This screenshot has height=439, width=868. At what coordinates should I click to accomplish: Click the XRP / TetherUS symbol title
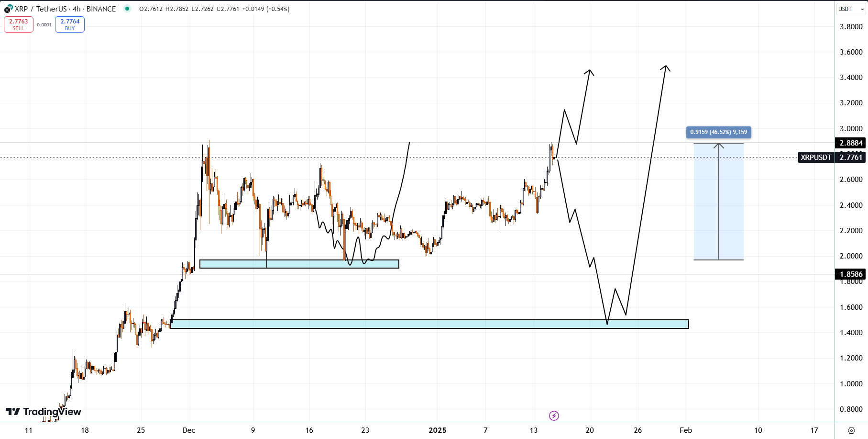coord(65,9)
